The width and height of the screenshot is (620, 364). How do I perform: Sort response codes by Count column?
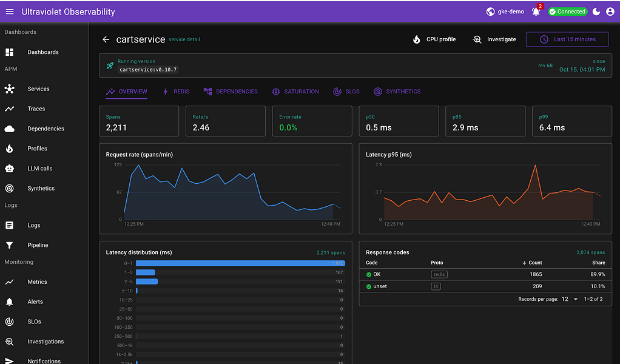pos(532,263)
